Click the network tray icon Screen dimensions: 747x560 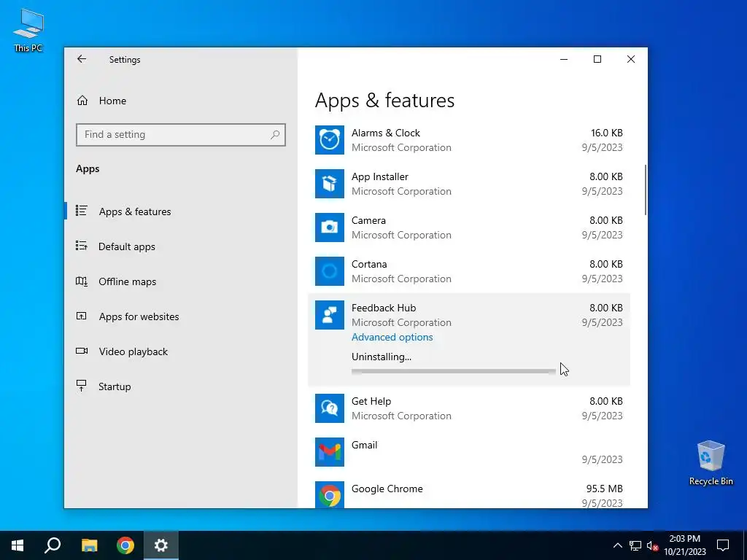coord(635,545)
